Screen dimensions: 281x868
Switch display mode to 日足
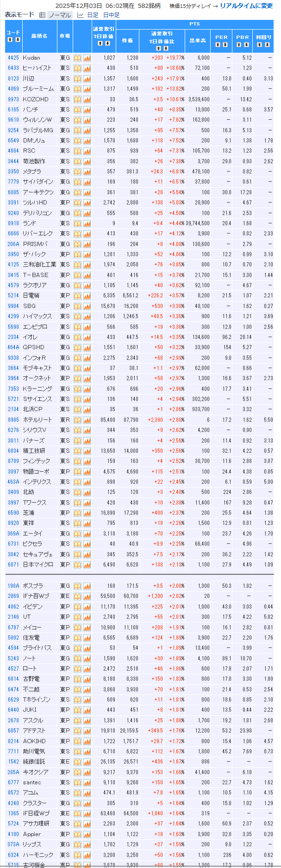[x=93, y=15]
